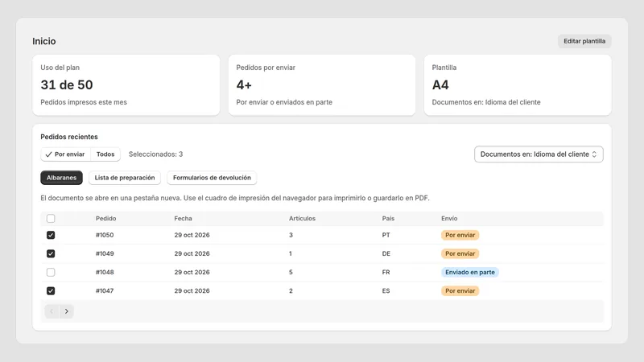644x362 pixels.
Task: Click the Por enviar badge for #1047
Action: [460, 290]
